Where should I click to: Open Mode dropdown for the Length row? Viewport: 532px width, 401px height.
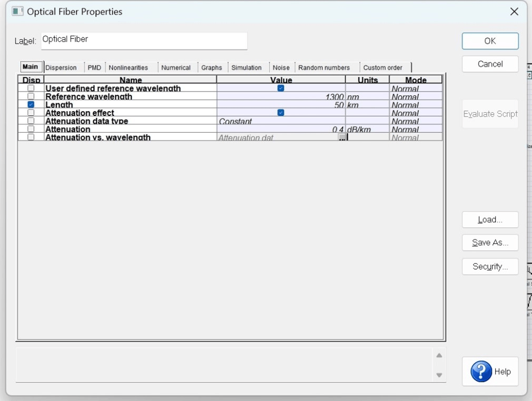pyautogui.click(x=415, y=105)
